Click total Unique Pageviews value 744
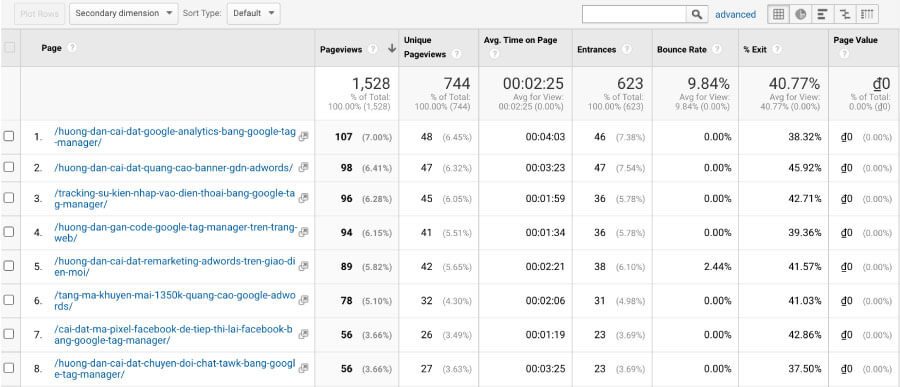The height and width of the screenshot is (387, 900). [x=457, y=84]
